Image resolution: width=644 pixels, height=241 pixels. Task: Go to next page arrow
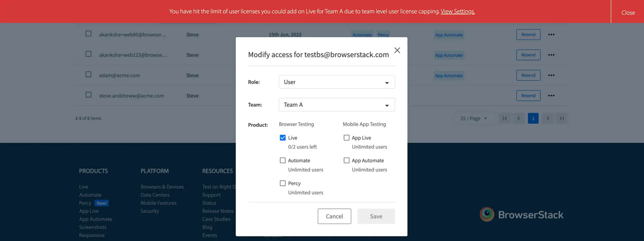tap(548, 118)
